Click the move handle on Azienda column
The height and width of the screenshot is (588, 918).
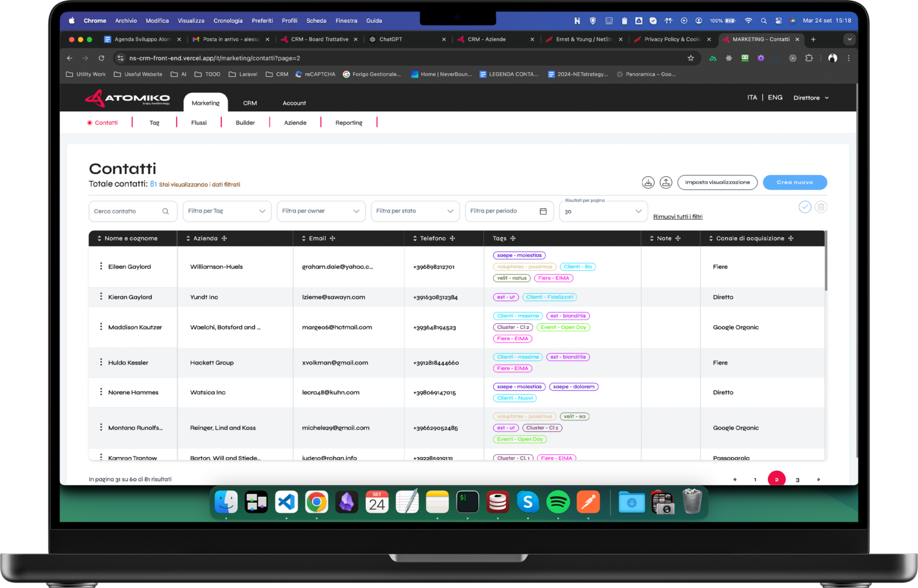pyautogui.click(x=224, y=238)
